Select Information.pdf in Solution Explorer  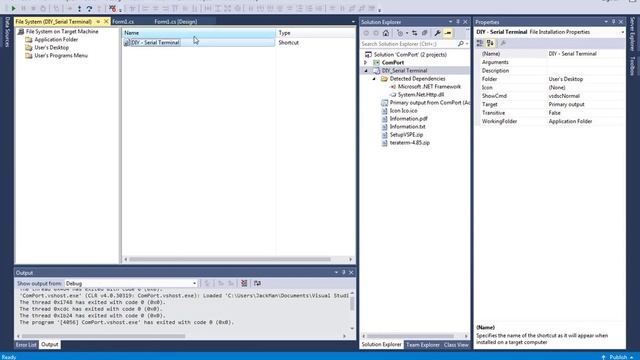408,119
